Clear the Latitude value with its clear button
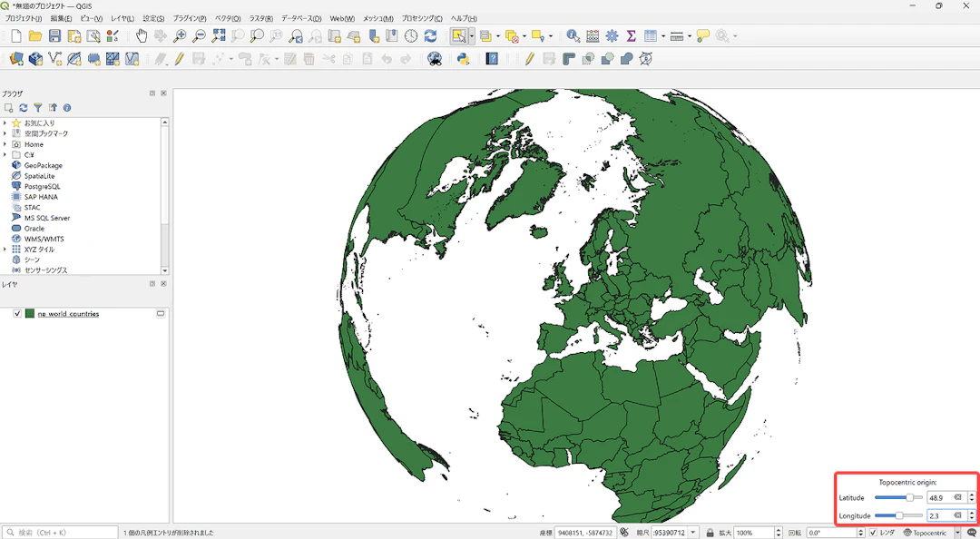Image resolution: width=980 pixels, height=539 pixels. (957, 498)
